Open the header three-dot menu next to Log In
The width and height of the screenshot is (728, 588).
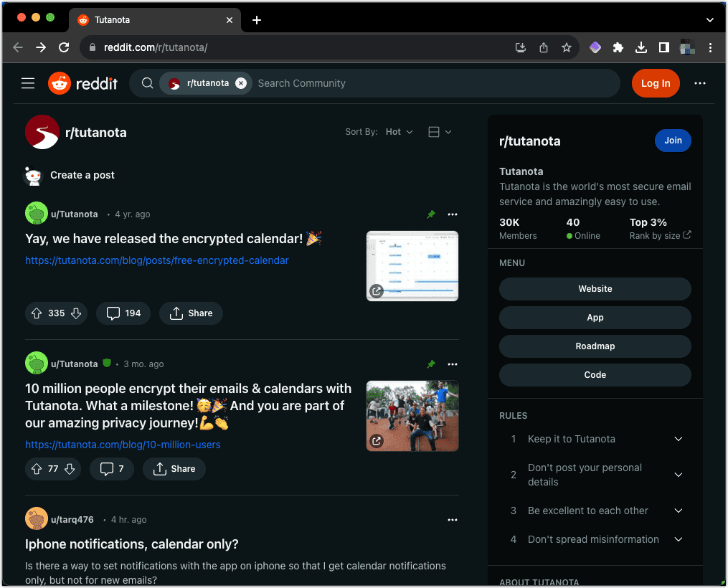click(700, 83)
